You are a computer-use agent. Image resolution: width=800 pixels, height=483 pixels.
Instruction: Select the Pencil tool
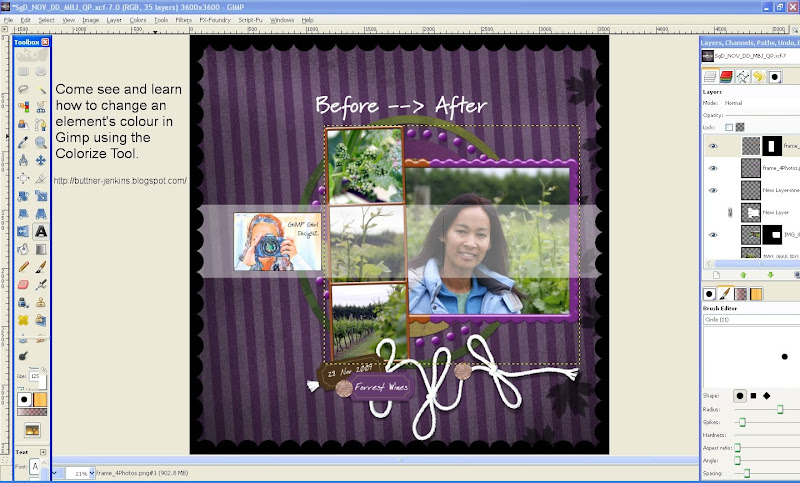(23, 267)
